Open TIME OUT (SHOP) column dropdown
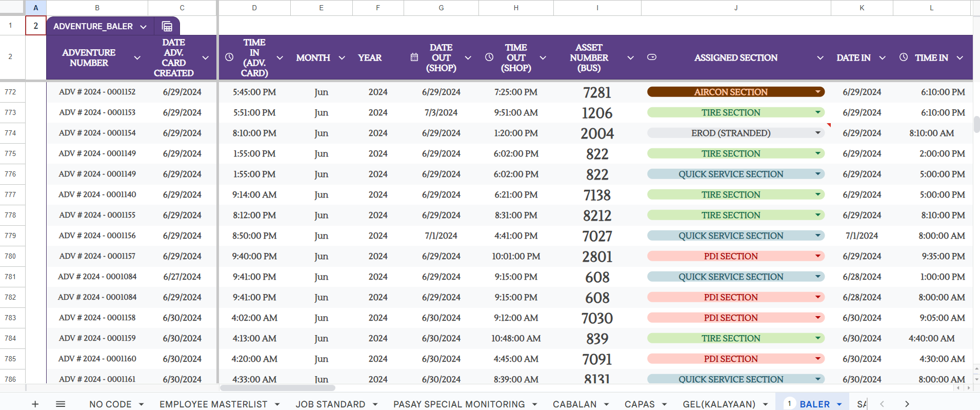The height and width of the screenshot is (410, 980). click(543, 58)
